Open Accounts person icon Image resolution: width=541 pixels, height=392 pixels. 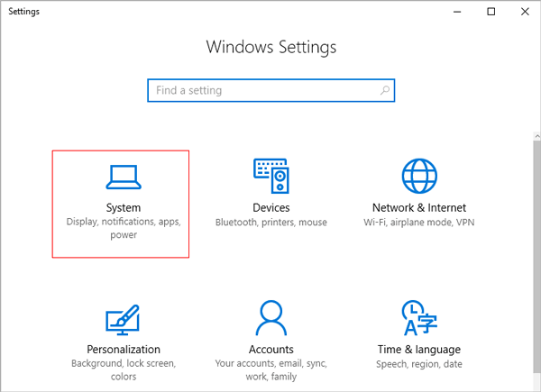[x=271, y=318]
